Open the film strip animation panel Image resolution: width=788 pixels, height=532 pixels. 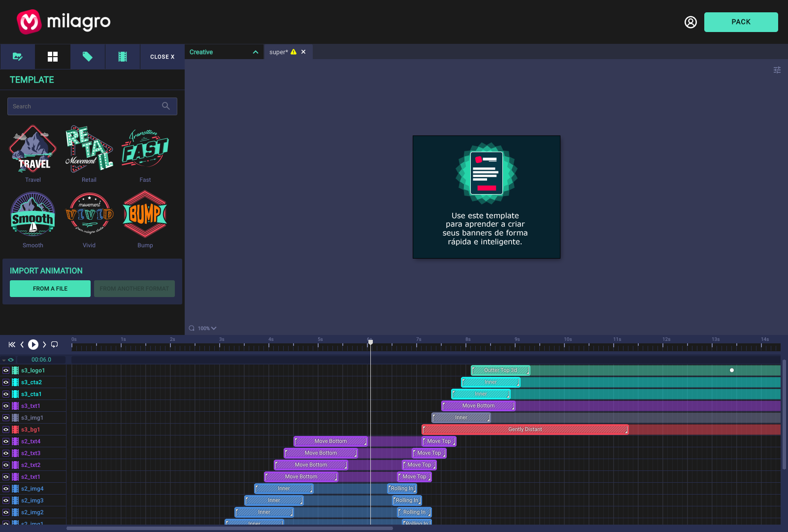point(123,57)
